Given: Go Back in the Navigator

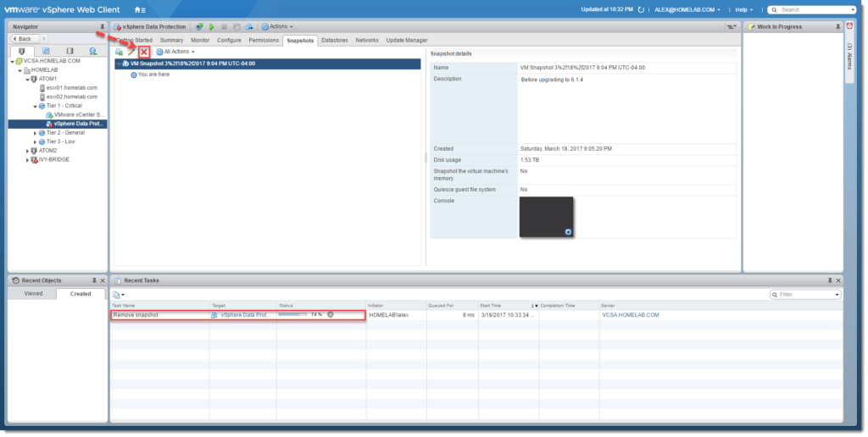Looking at the screenshot, I should point(25,39).
